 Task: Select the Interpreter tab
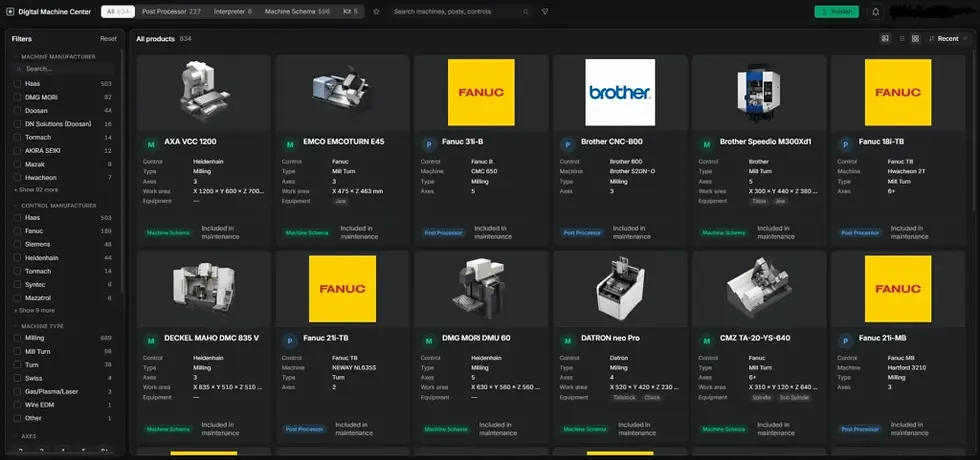click(x=232, y=11)
